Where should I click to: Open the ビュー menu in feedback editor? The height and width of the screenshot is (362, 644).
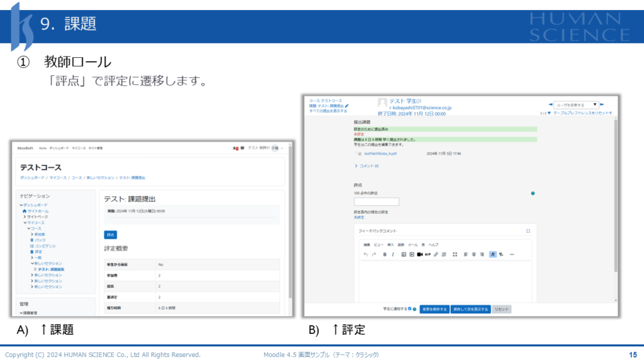(379, 245)
